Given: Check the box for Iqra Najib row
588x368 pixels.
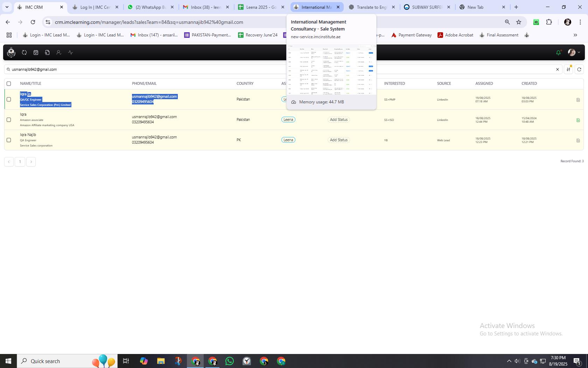Looking at the screenshot, I should [9, 140].
